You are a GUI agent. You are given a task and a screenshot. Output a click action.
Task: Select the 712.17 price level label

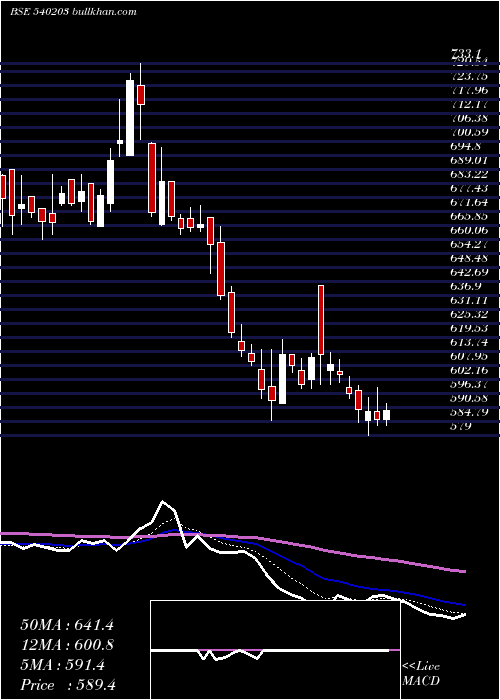click(x=469, y=104)
